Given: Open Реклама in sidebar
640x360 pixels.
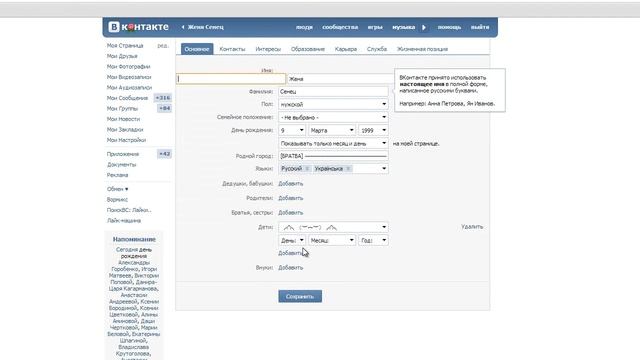Looking at the screenshot, I should tap(118, 175).
